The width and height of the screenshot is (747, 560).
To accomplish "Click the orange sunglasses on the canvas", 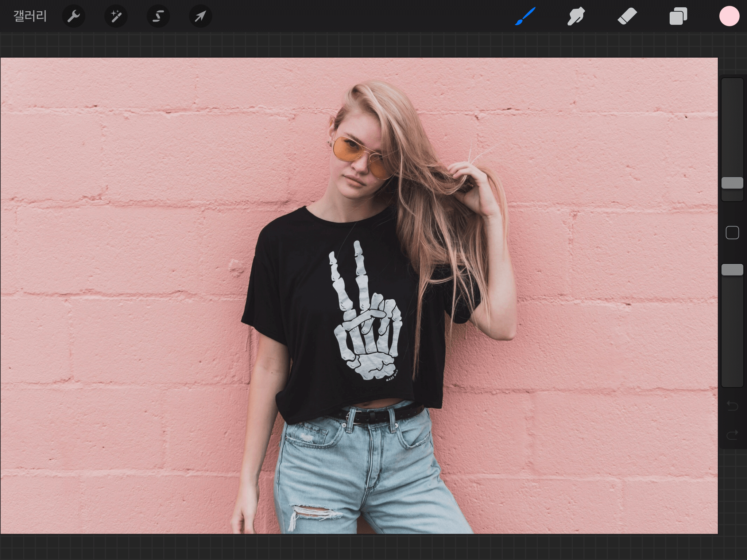I will 348,149.
